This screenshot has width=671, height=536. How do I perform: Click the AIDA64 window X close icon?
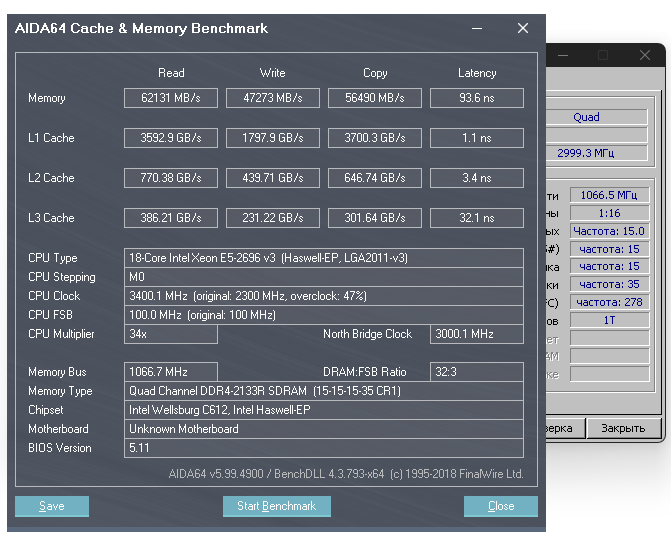point(523,28)
